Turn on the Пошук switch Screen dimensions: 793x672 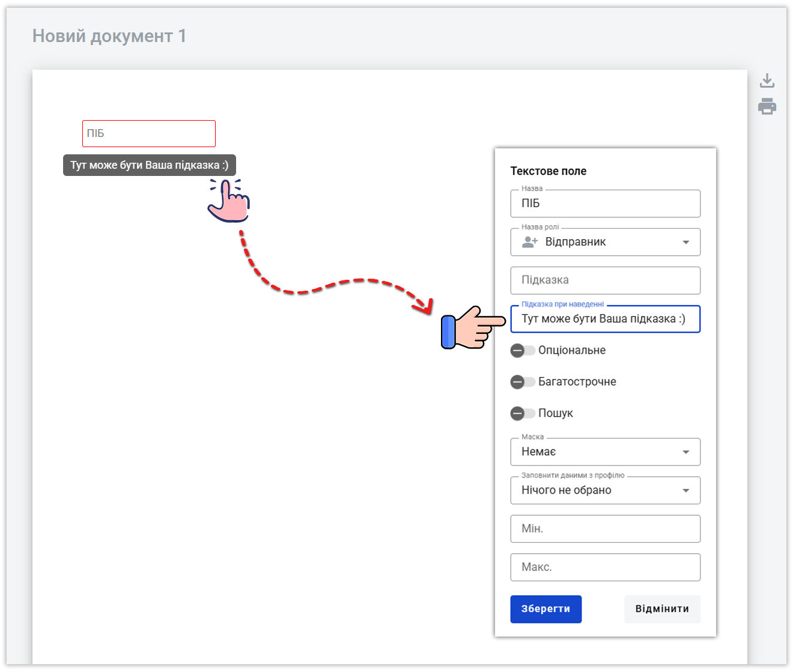click(522, 413)
